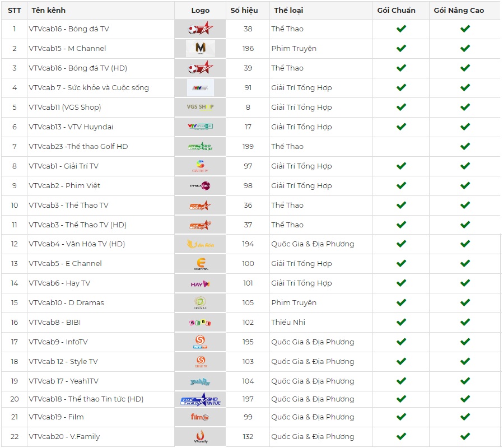503x448 pixels.
Task: Click the Số hiệu column header
Action: tap(244, 10)
